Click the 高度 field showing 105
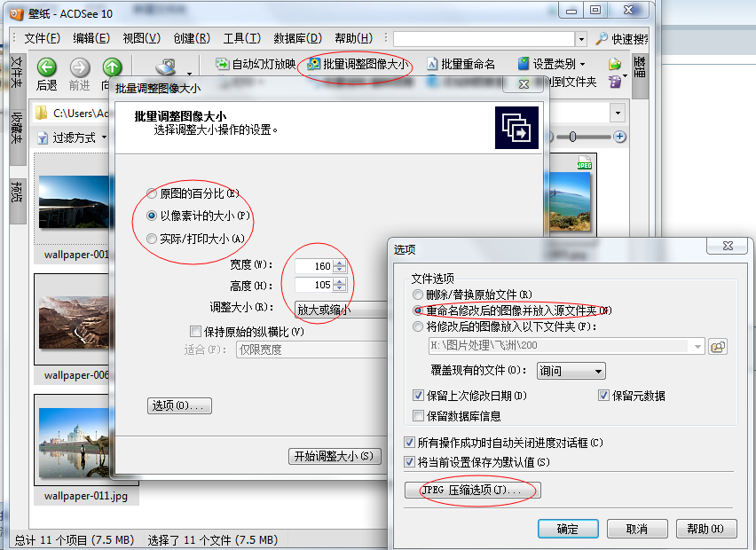756x550 pixels. point(314,285)
